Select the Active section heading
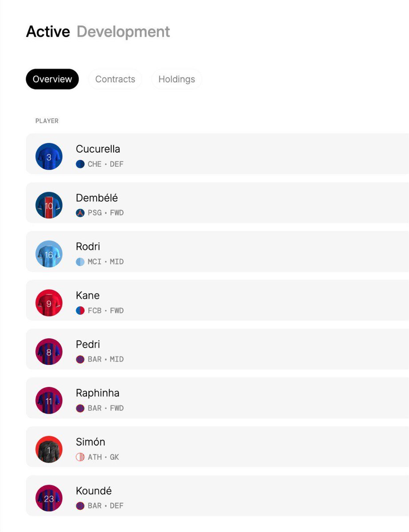 [48, 32]
